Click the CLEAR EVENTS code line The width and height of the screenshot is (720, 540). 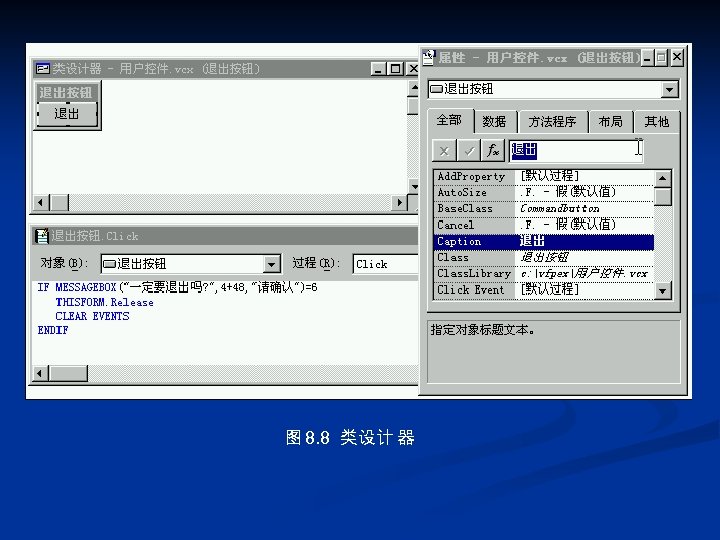click(x=92, y=316)
